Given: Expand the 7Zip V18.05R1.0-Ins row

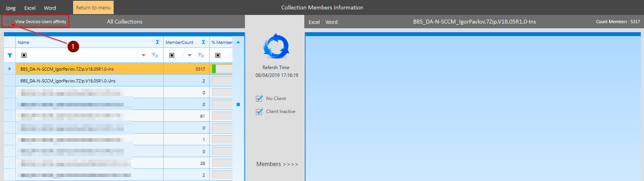Looking at the screenshot, I should (10, 69).
